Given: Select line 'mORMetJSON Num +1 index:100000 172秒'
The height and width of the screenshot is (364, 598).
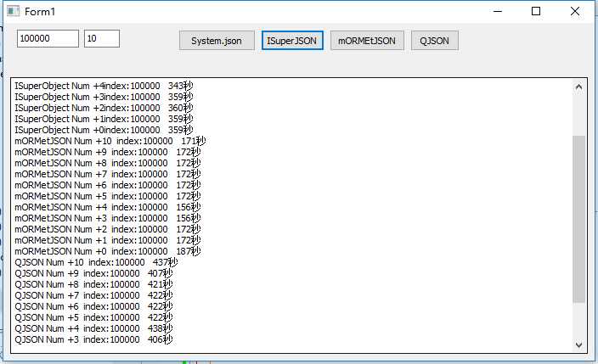Looking at the screenshot, I should [x=108, y=240].
